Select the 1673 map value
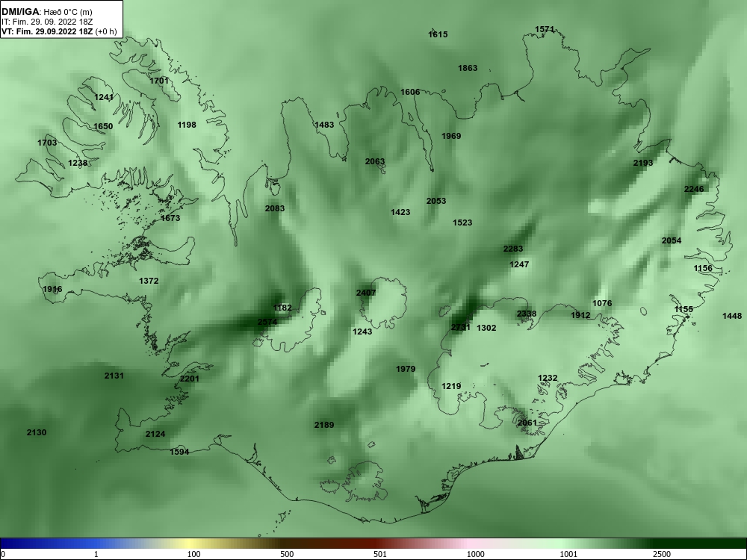This screenshot has height=560, width=747. coord(170,218)
